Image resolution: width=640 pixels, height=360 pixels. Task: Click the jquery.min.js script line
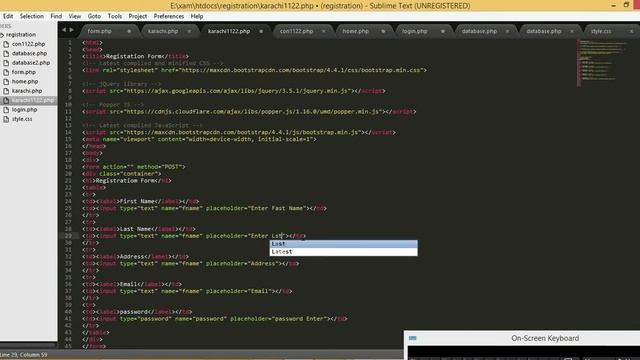pos(233,91)
